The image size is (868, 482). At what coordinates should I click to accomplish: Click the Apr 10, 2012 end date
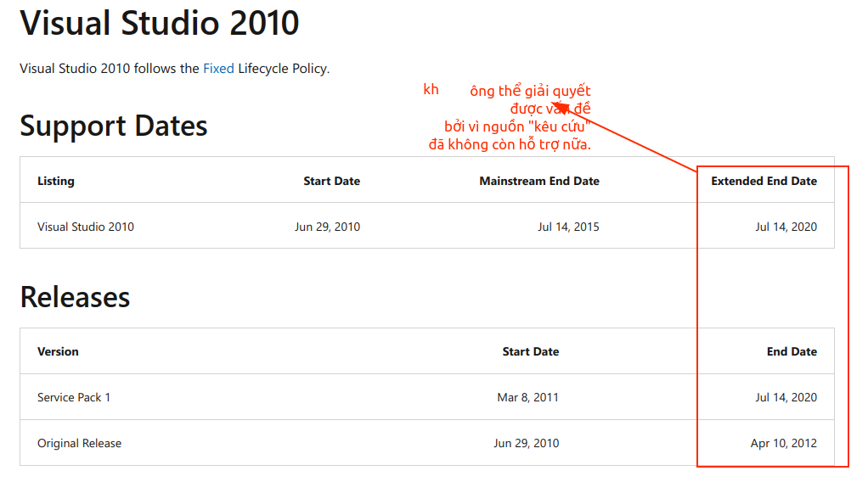pyautogui.click(x=783, y=443)
